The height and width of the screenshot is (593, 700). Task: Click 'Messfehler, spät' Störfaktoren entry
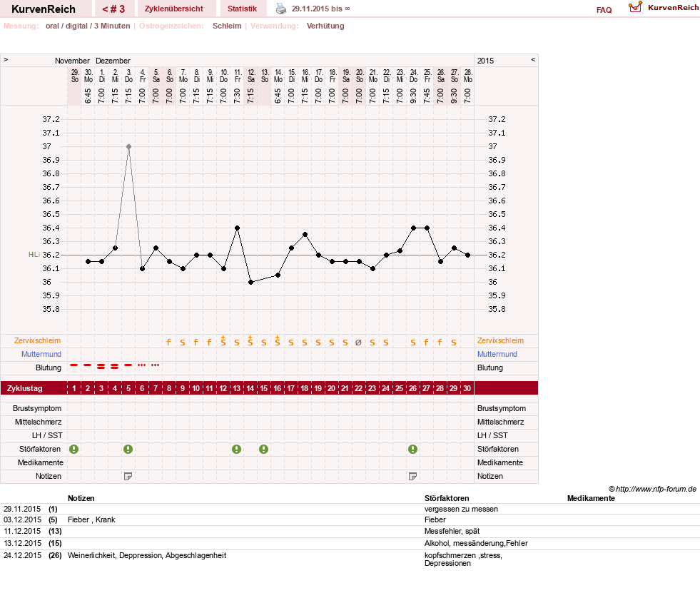coord(452,532)
